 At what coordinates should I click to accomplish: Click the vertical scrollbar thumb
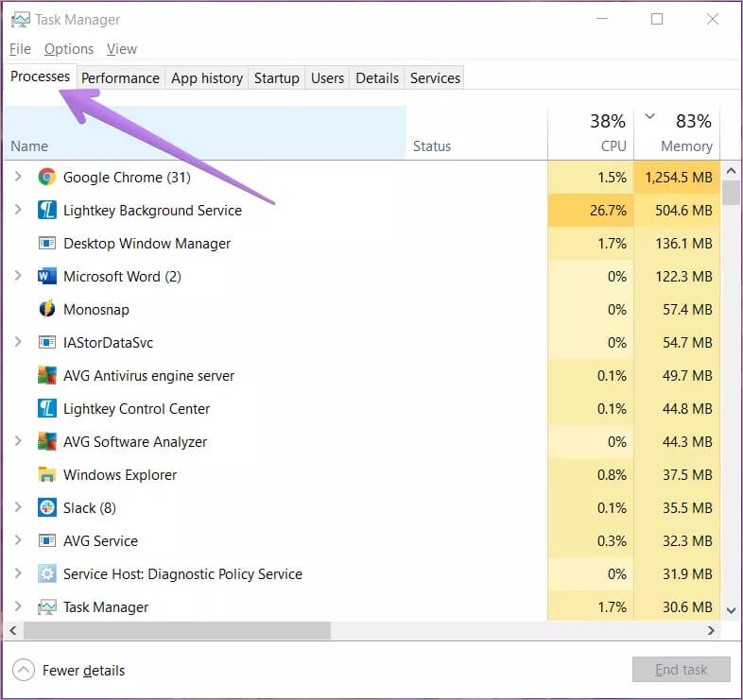[731, 193]
